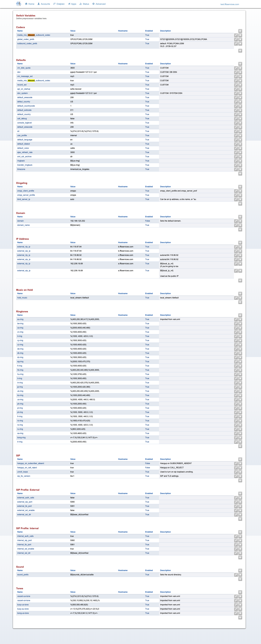Toggle Enabled True for sound_prefix
The width and height of the screenshot is (261, 644).
[147, 575]
